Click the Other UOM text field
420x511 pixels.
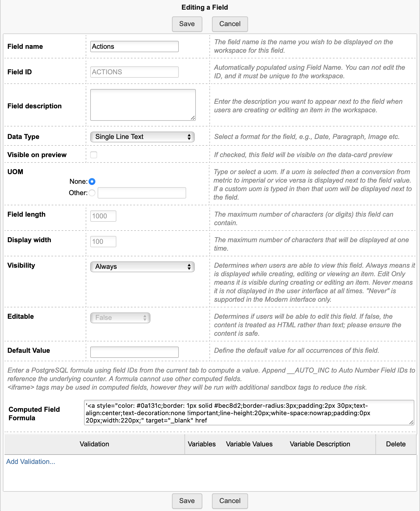click(142, 193)
